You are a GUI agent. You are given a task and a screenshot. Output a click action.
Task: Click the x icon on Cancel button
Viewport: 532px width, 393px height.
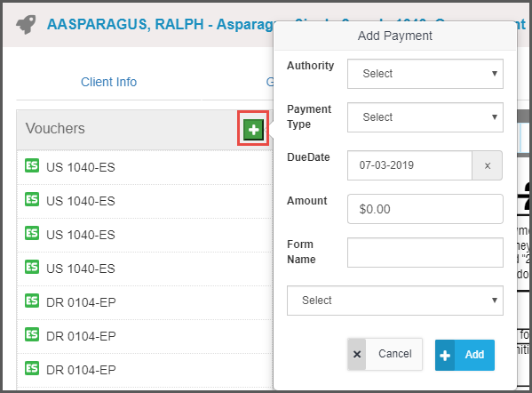click(x=357, y=354)
